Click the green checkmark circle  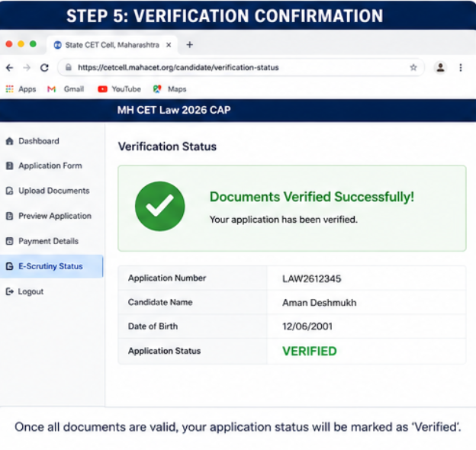(160, 207)
